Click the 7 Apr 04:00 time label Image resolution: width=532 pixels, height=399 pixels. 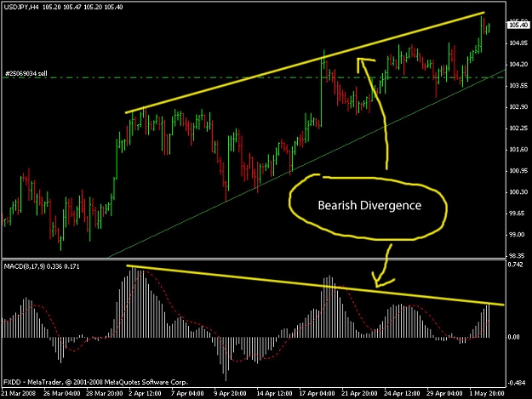point(187,394)
